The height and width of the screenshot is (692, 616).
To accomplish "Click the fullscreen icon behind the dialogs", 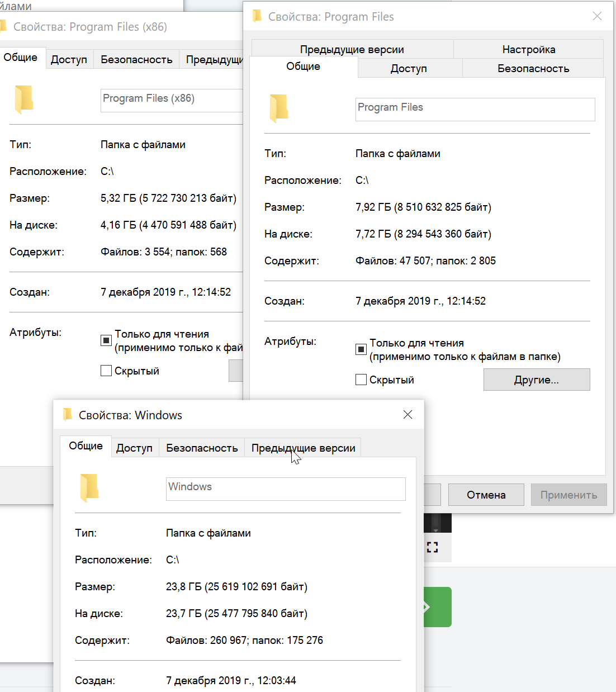I will pyautogui.click(x=432, y=547).
